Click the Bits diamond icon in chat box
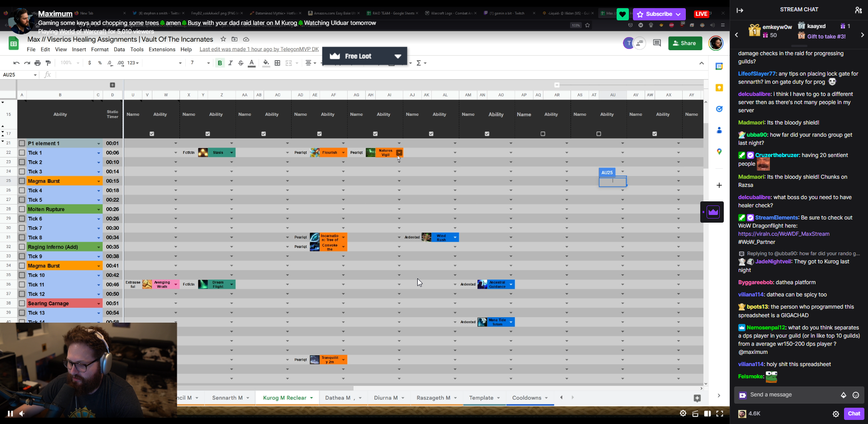Viewport: 868px width, 424px height. pos(844,395)
